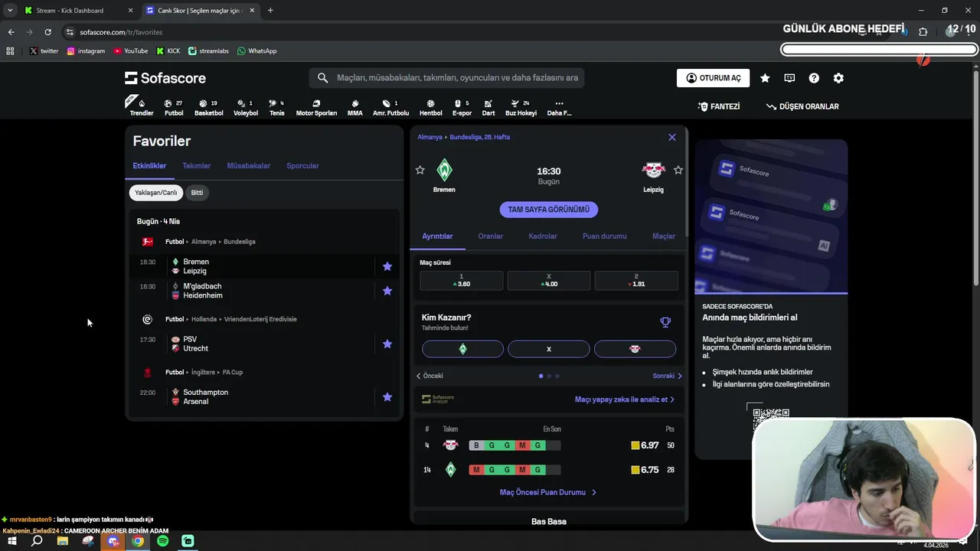The image size is (980, 551).
Task: Open the Buz Hokeyi category
Action: click(x=521, y=108)
